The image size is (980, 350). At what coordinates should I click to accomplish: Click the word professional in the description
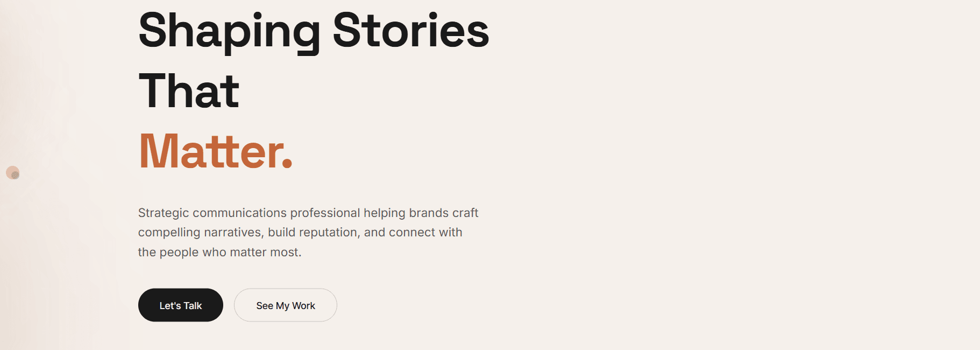(325, 213)
